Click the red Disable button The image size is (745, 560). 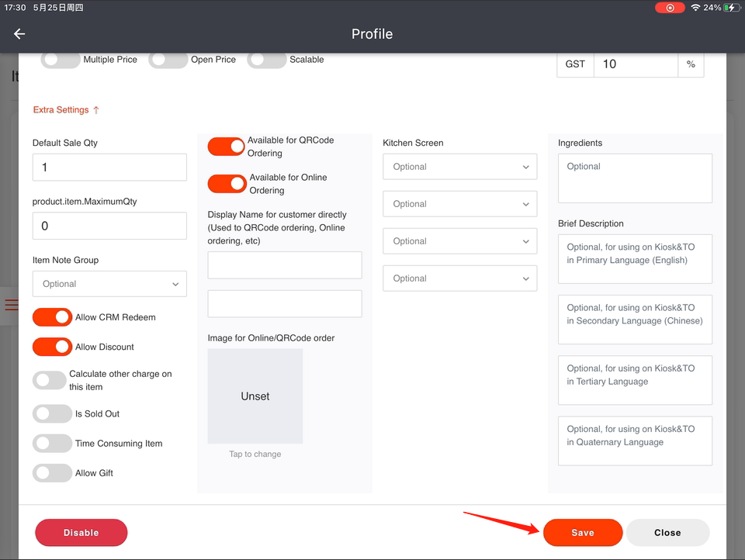point(81,533)
